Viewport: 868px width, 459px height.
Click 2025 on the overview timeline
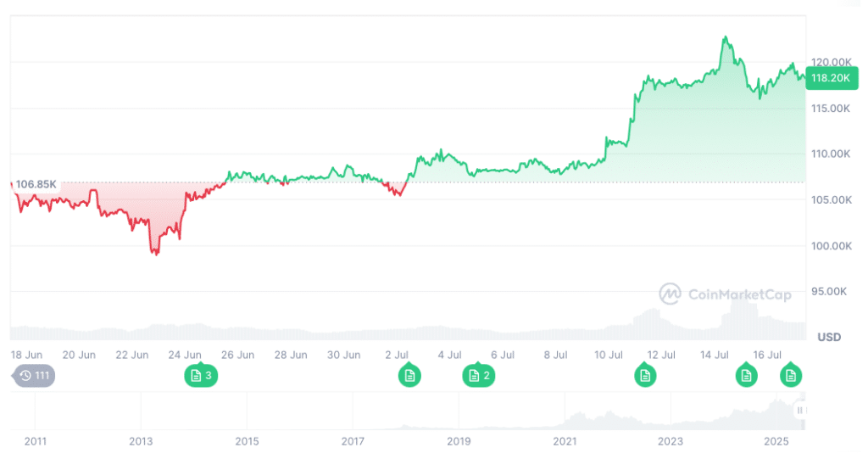[776, 441]
